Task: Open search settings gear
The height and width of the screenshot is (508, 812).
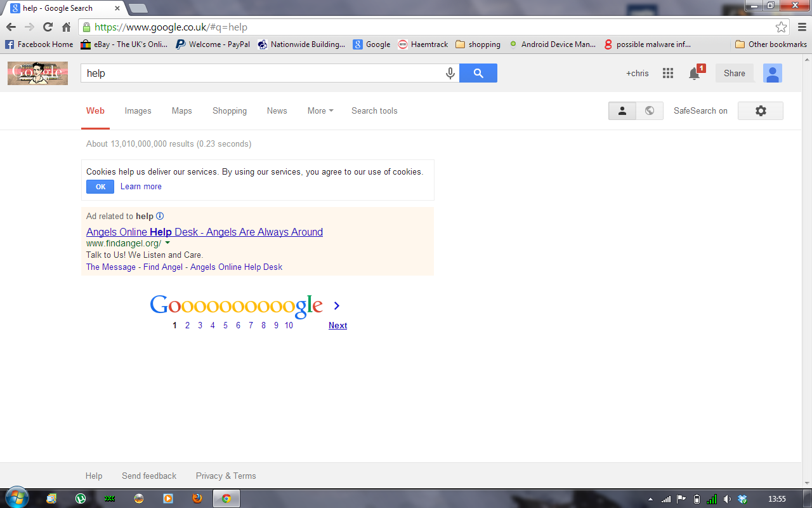Action: [x=761, y=110]
